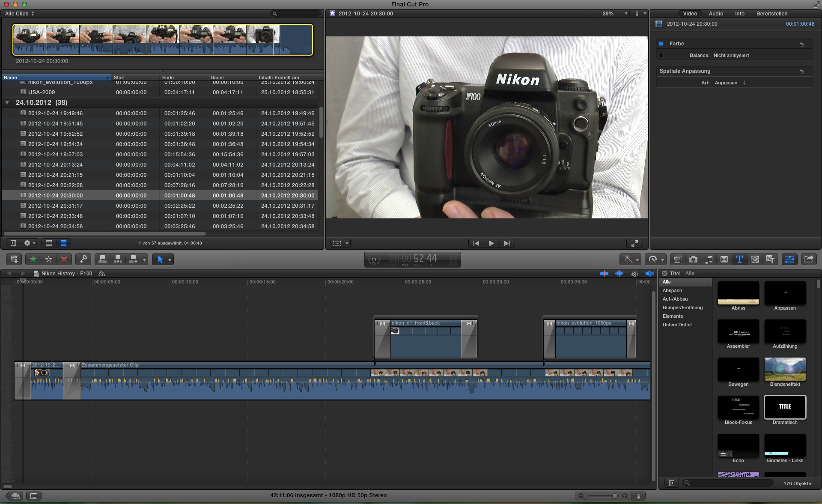This screenshot has width=822, height=504.
Task: Reject selection with red X
Action: [x=64, y=259]
